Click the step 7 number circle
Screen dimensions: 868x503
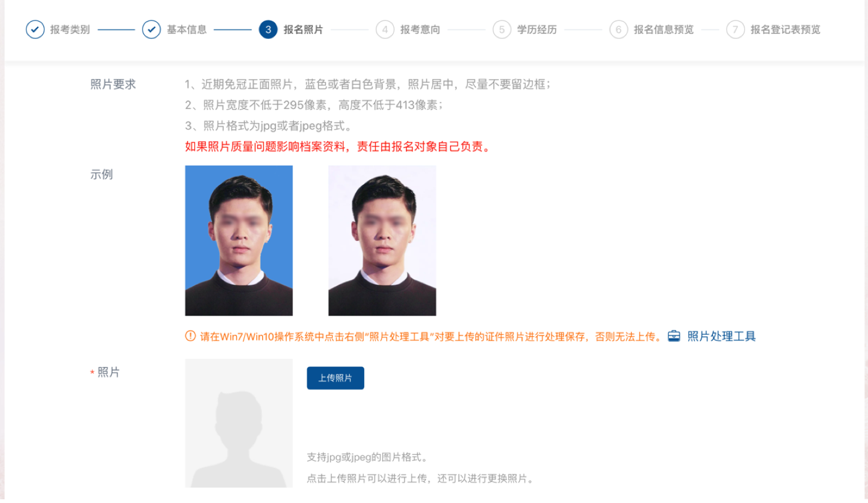coord(736,30)
